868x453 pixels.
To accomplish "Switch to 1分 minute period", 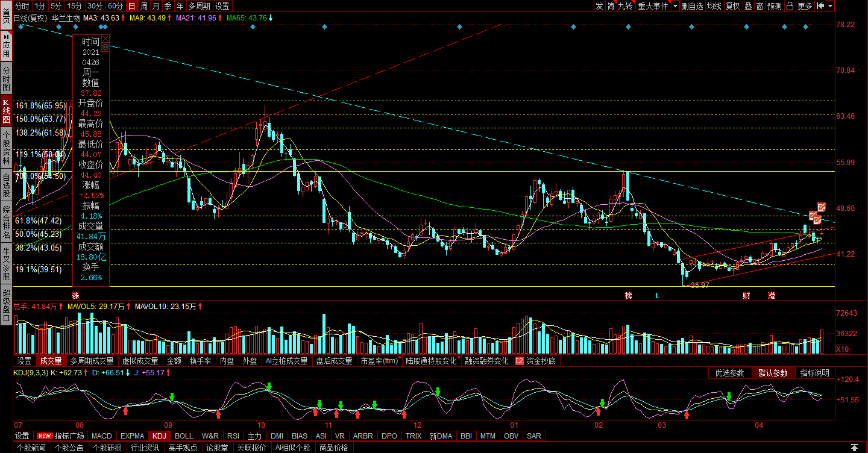I will coord(40,6).
